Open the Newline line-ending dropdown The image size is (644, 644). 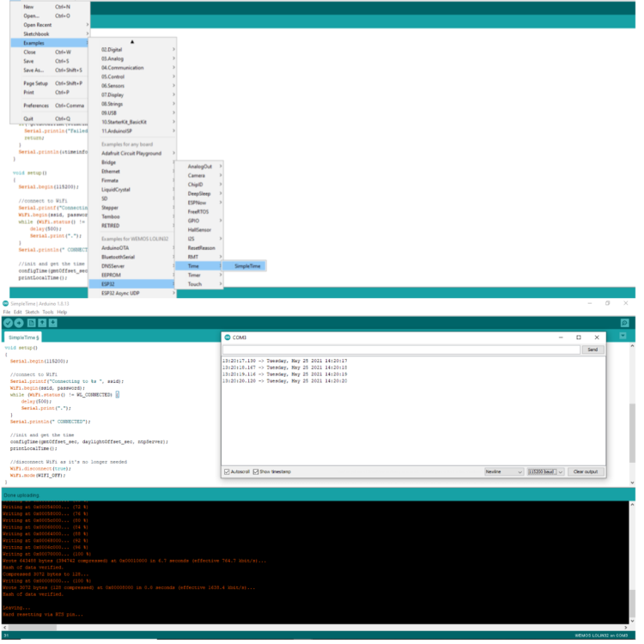coord(503,471)
